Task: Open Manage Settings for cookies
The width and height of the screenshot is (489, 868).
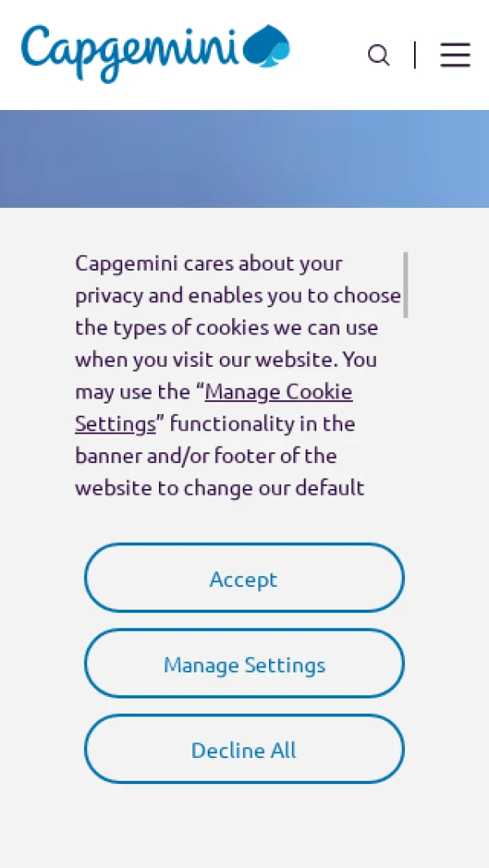Action: 244,663
